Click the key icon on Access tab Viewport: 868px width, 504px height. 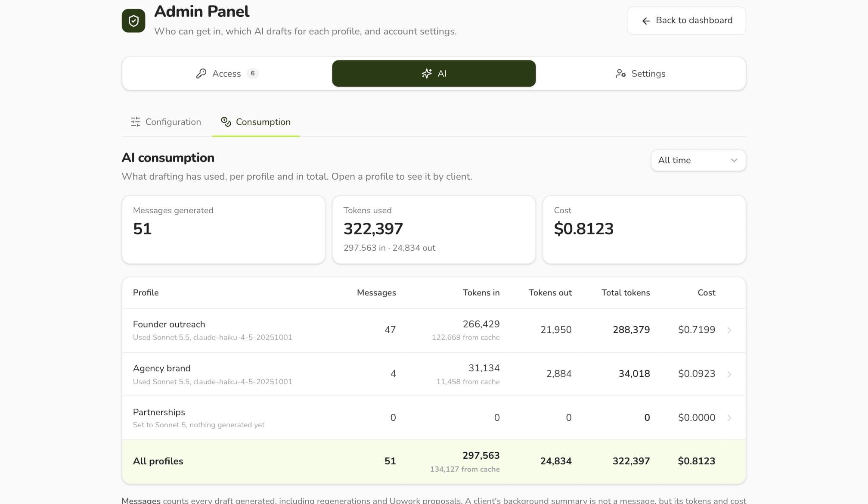click(201, 74)
